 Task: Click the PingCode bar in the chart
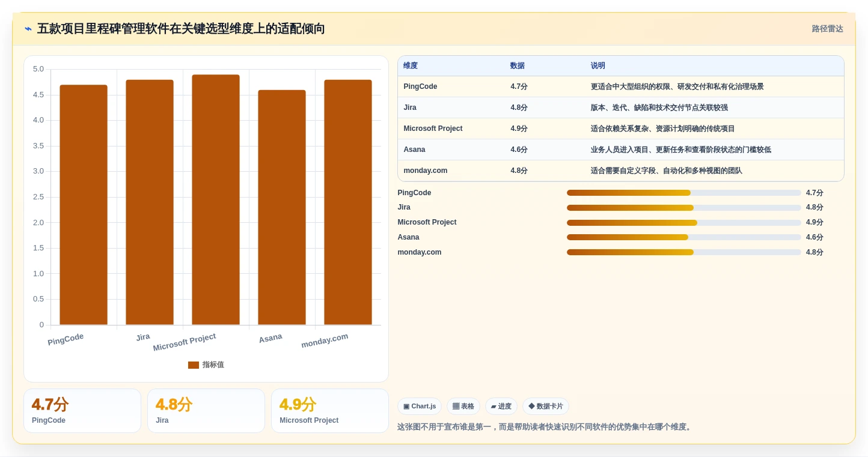(x=84, y=205)
